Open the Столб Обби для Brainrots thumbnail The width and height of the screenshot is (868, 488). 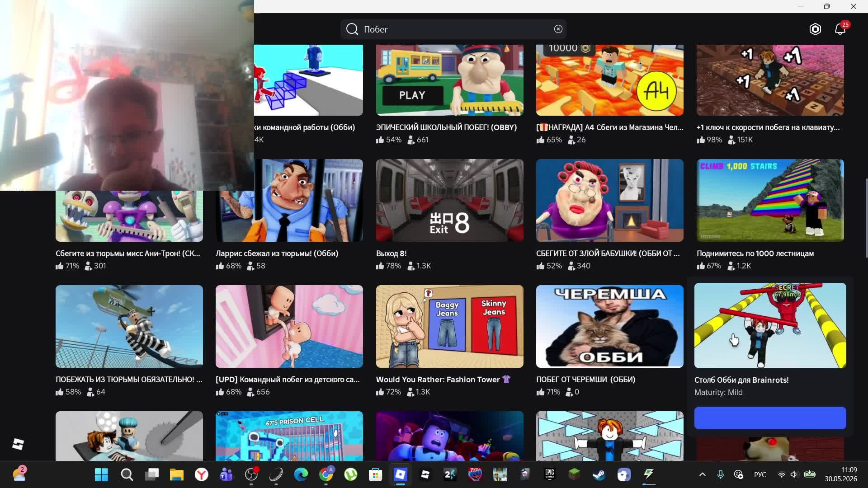tap(770, 325)
